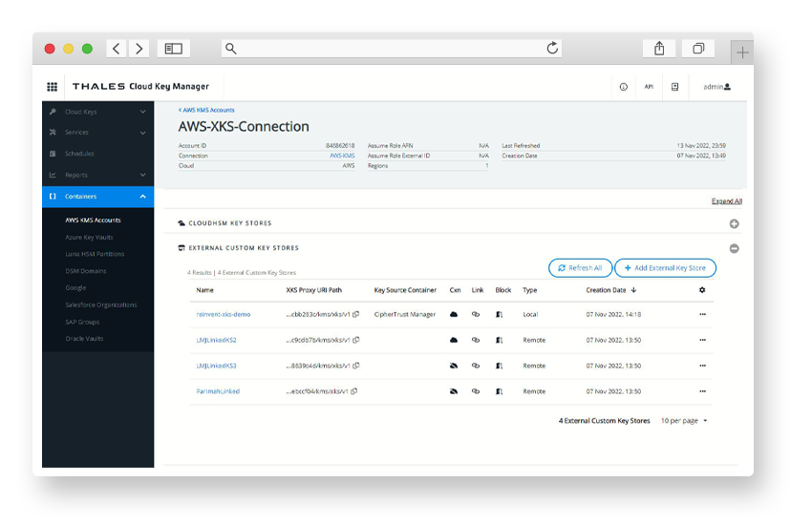Click Add External Key Store button
This screenshot has width=812, height=525.
click(665, 268)
